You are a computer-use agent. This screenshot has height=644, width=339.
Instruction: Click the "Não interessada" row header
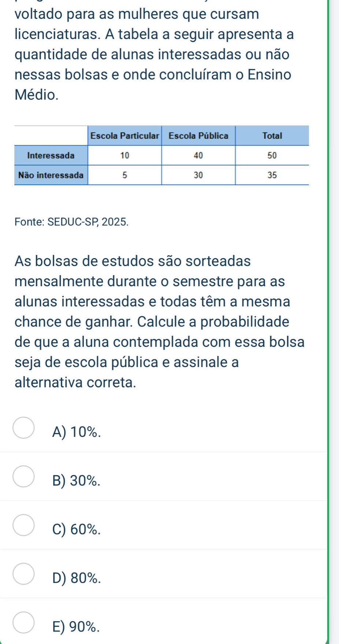click(x=51, y=175)
